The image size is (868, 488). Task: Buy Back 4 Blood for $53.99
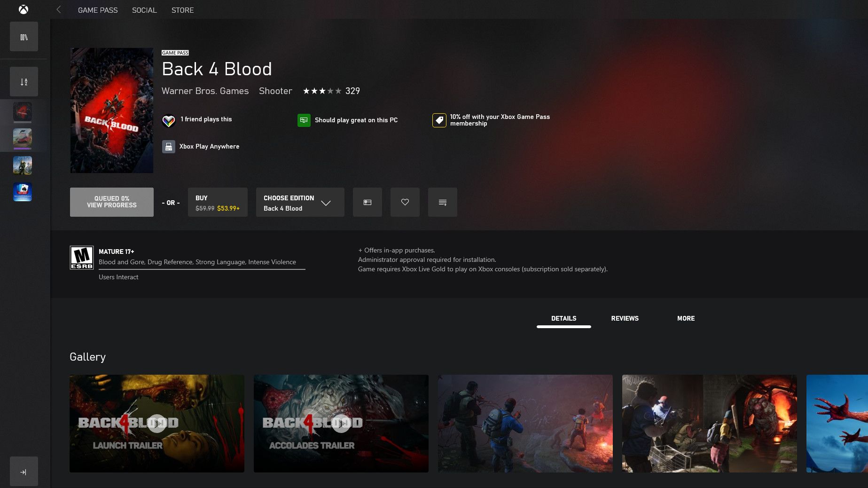tap(217, 202)
